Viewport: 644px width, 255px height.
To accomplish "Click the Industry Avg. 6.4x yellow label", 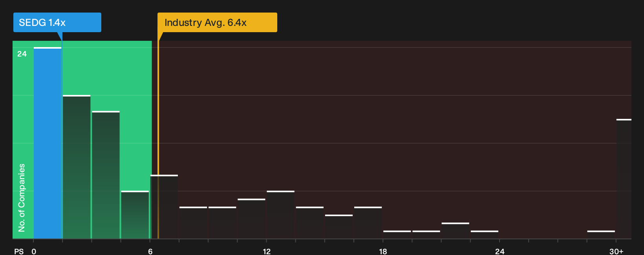I will coord(217,22).
